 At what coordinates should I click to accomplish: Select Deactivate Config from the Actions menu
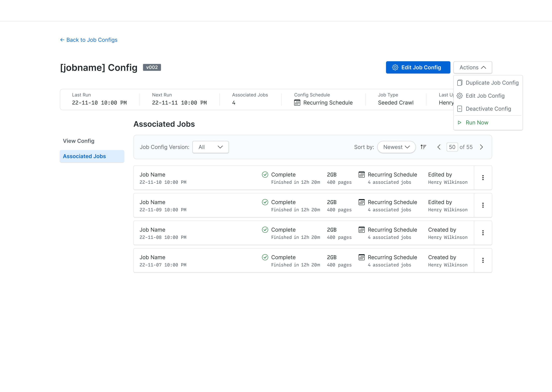pyautogui.click(x=488, y=109)
